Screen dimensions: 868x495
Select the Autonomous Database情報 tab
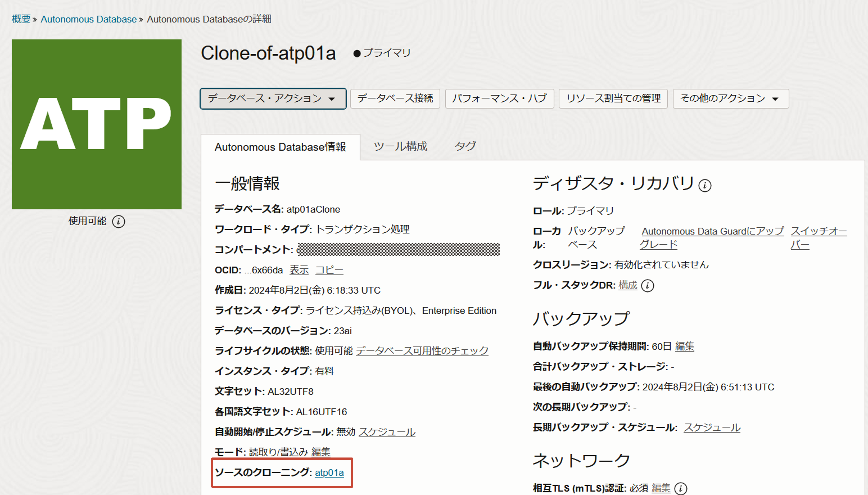pos(280,147)
